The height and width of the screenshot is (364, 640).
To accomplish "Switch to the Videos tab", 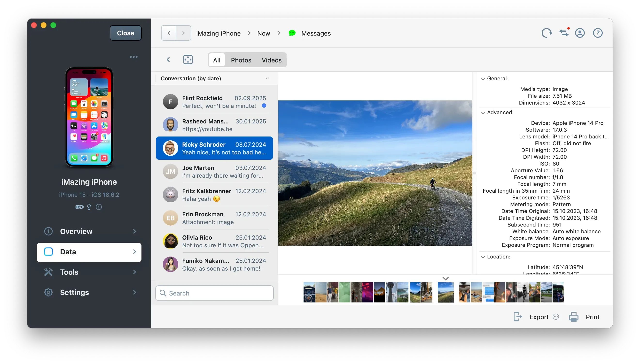I will [271, 60].
